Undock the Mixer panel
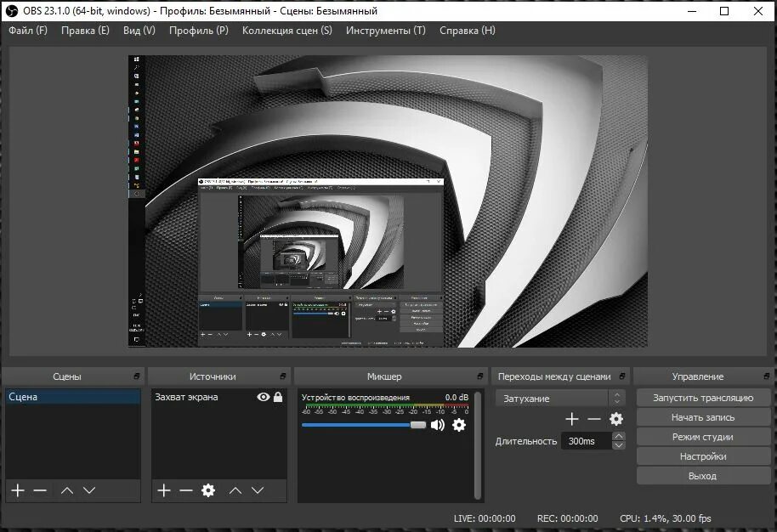The image size is (777, 532). click(479, 376)
